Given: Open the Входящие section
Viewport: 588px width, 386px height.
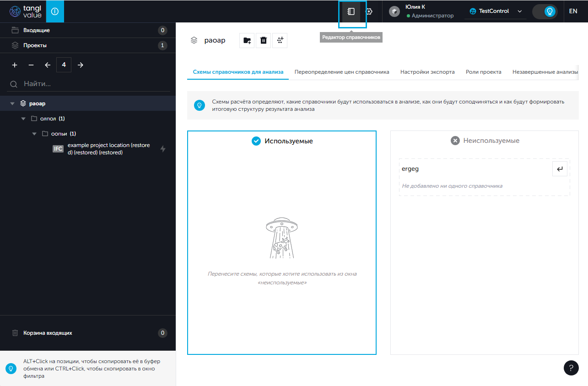Looking at the screenshot, I should pos(37,30).
